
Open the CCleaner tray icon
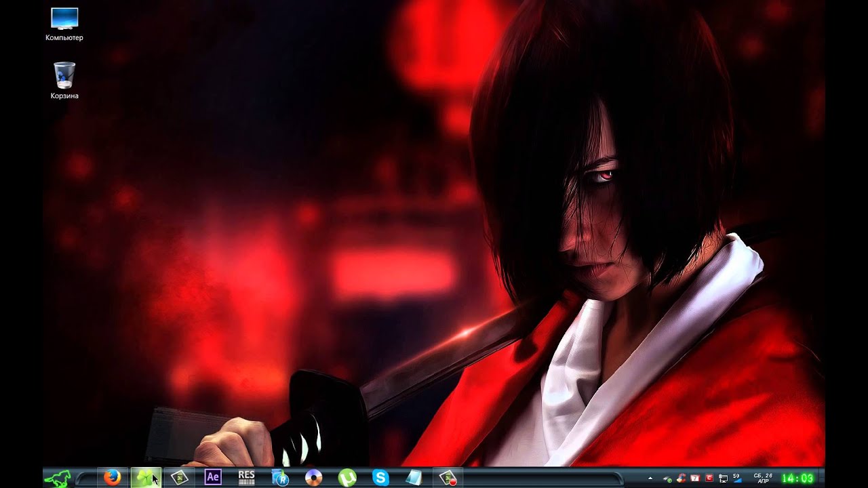(x=682, y=479)
